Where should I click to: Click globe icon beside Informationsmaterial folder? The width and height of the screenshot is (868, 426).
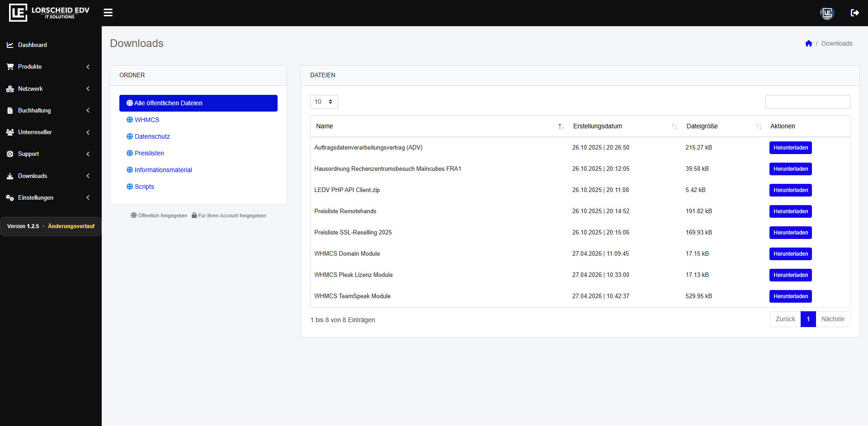click(x=130, y=170)
